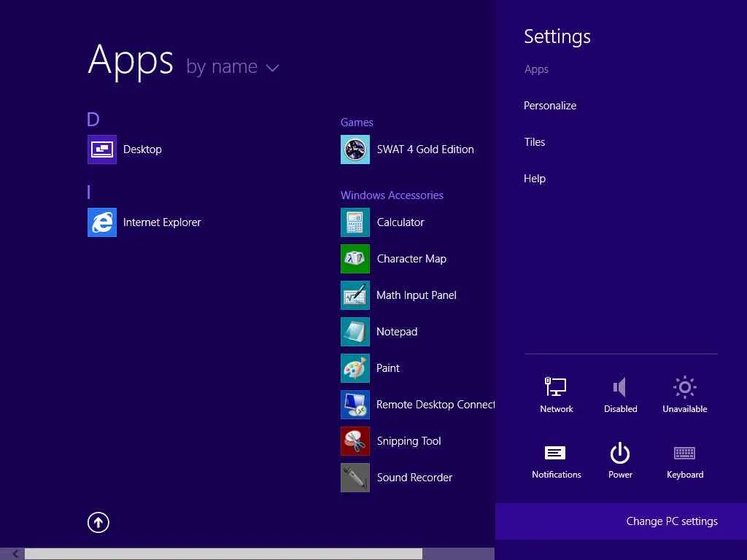The height and width of the screenshot is (560, 747).
Task: Click Change PC settings link
Action: 672,521
